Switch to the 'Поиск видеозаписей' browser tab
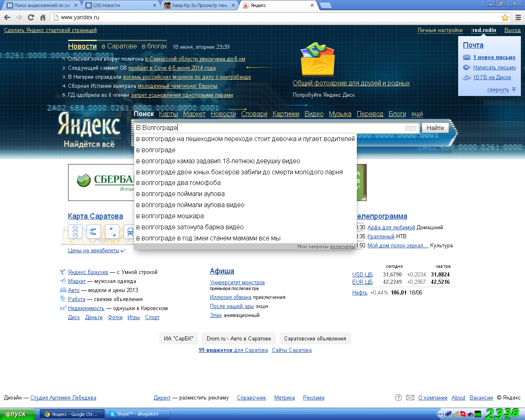Image resolution: width=525 pixels, height=420 pixels. pos(42,5)
